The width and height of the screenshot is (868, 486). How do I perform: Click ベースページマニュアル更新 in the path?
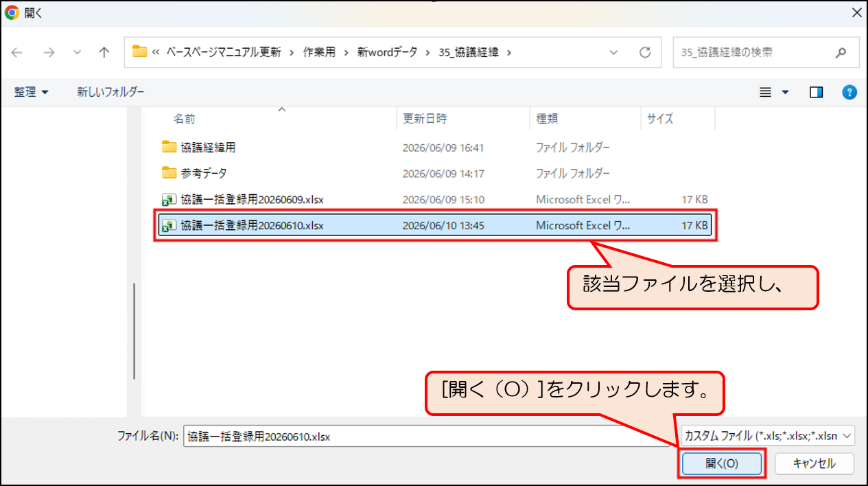(224, 52)
